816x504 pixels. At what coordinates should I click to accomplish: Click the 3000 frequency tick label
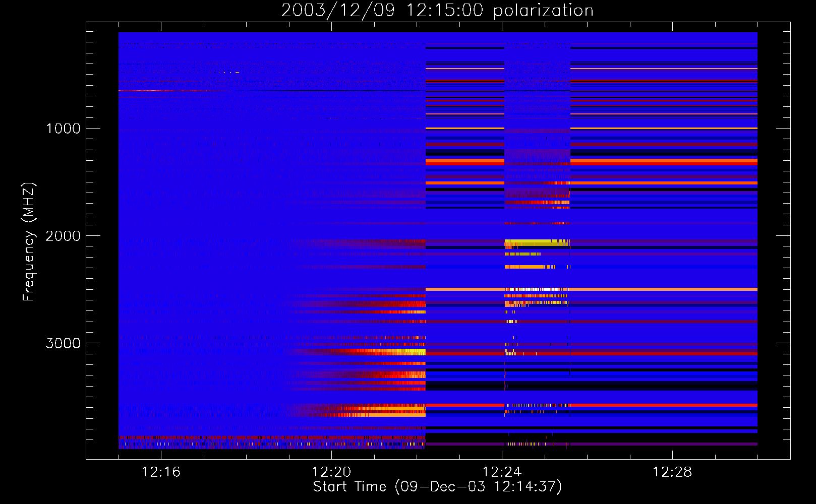pyautogui.click(x=63, y=343)
